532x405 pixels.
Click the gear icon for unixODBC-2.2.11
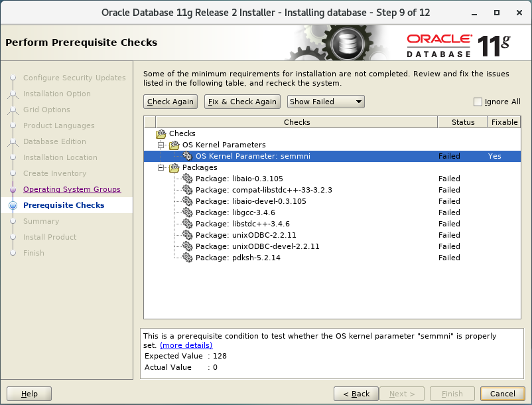(187, 235)
